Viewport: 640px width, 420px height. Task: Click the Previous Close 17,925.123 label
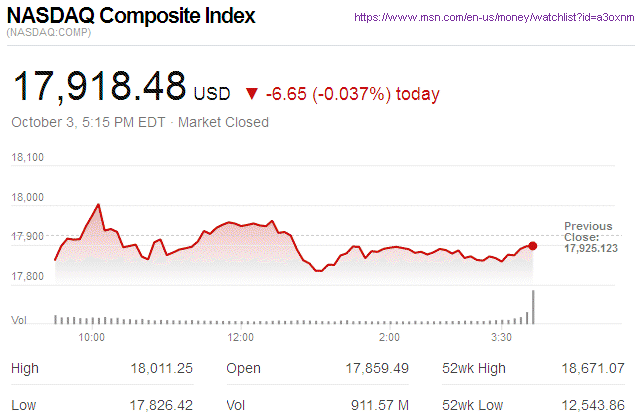pyautogui.click(x=588, y=237)
